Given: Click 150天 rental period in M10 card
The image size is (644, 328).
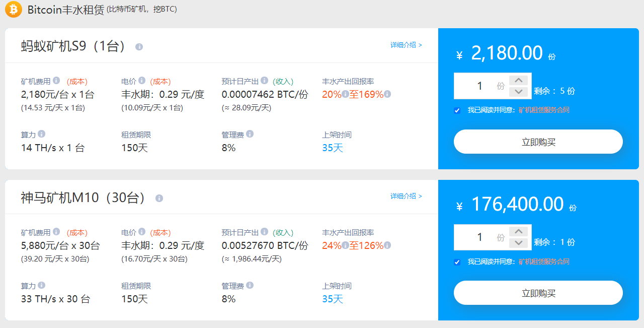Looking at the screenshot, I should (x=135, y=299).
